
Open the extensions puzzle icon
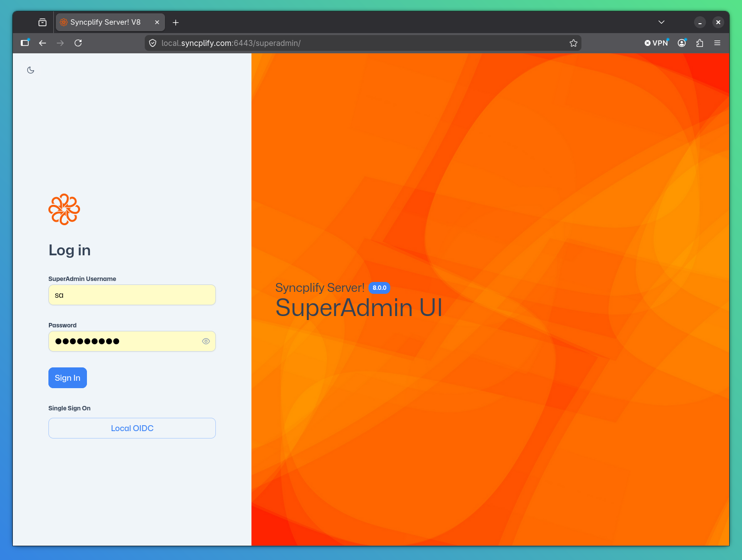pyautogui.click(x=700, y=43)
